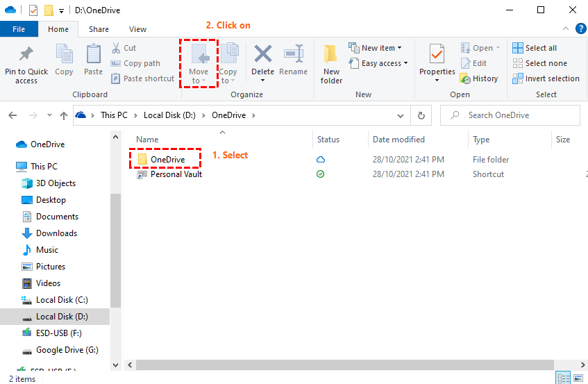Open the Move to menu
This screenshot has height=384, width=588.
199,64
